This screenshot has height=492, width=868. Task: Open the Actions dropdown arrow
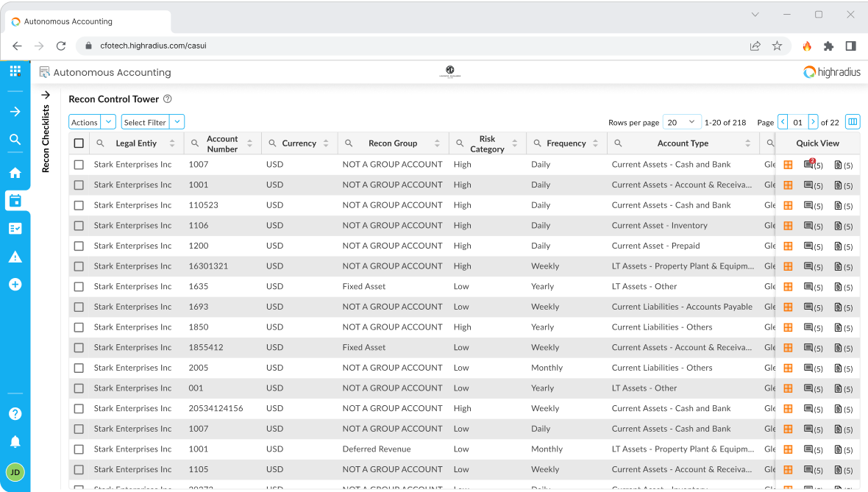click(109, 122)
